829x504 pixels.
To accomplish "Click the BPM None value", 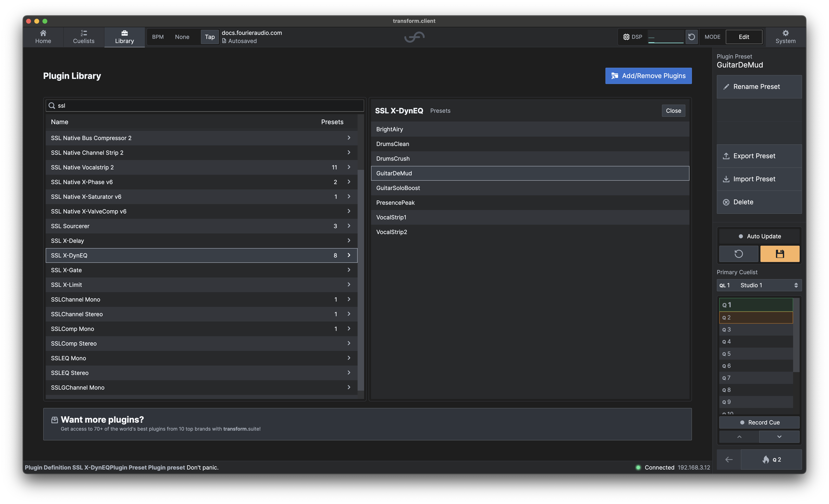I will [182, 37].
